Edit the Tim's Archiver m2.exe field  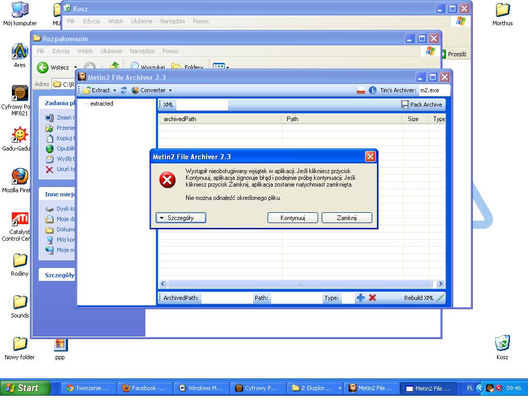point(434,90)
